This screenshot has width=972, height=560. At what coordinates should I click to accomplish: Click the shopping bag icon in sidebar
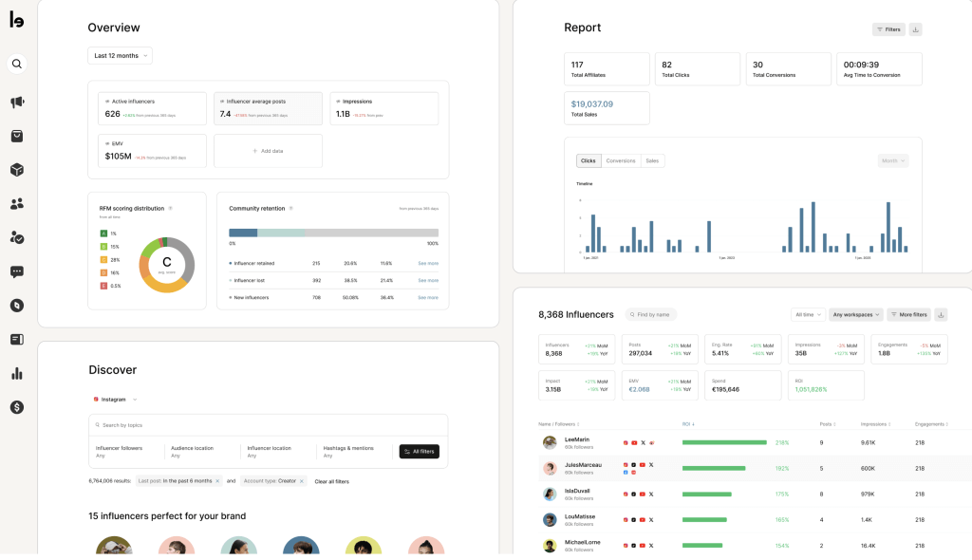[x=17, y=136]
